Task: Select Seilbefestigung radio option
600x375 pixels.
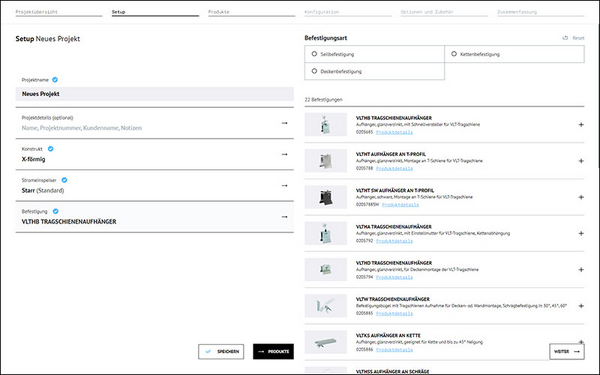Action: click(x=314, y=54)
